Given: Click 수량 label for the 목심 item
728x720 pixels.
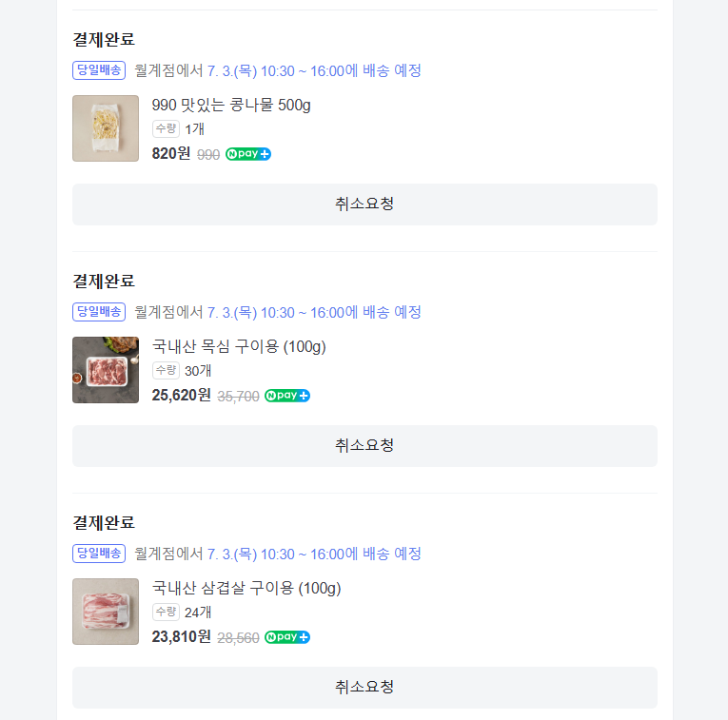Looking at the screenshot, I should 166,371.
